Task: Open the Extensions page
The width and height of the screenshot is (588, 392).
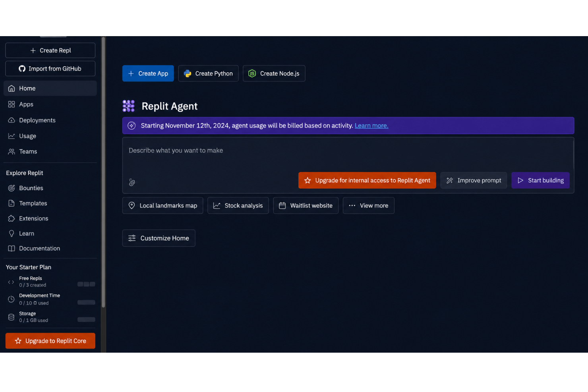Action: (50, 218)
